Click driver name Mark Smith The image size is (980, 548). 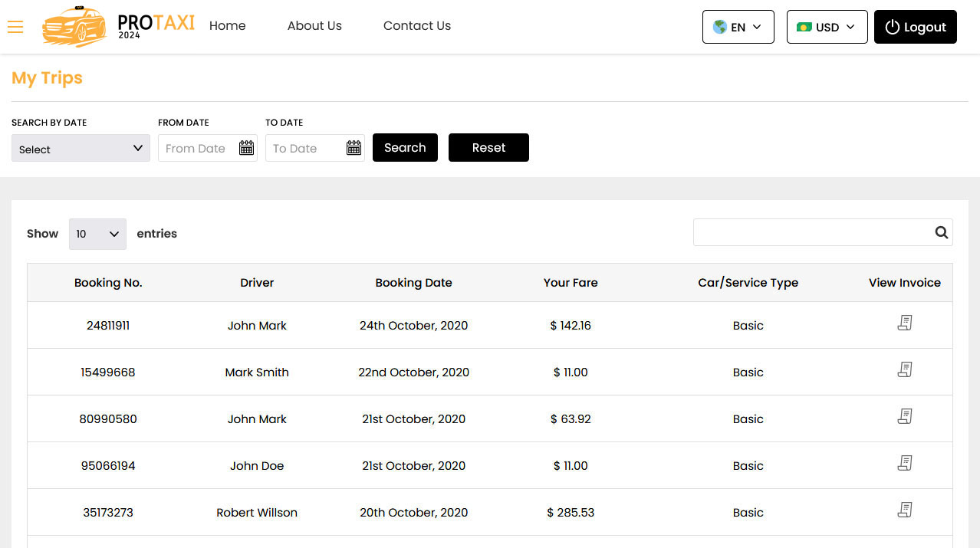coord(257,372)
